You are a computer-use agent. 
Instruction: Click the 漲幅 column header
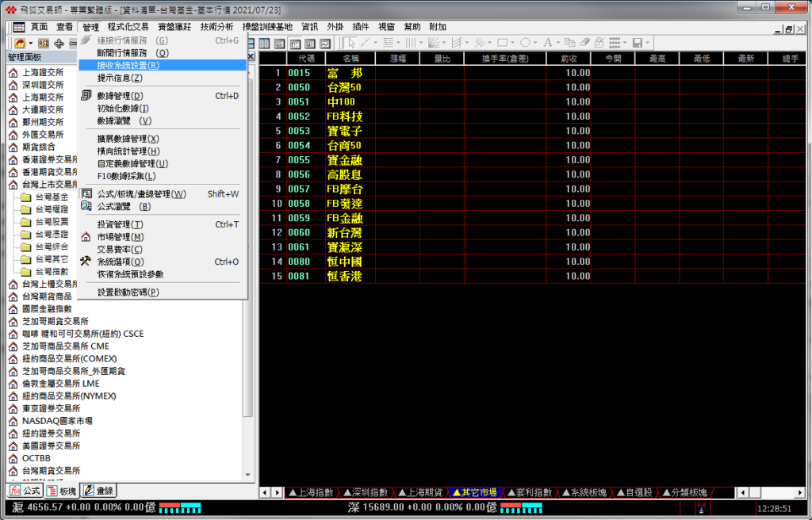click(398, 59)
